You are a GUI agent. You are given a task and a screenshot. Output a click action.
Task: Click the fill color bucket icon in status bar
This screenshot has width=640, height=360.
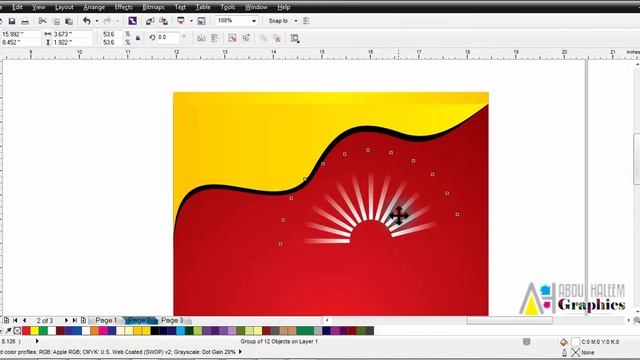[564, 342]
